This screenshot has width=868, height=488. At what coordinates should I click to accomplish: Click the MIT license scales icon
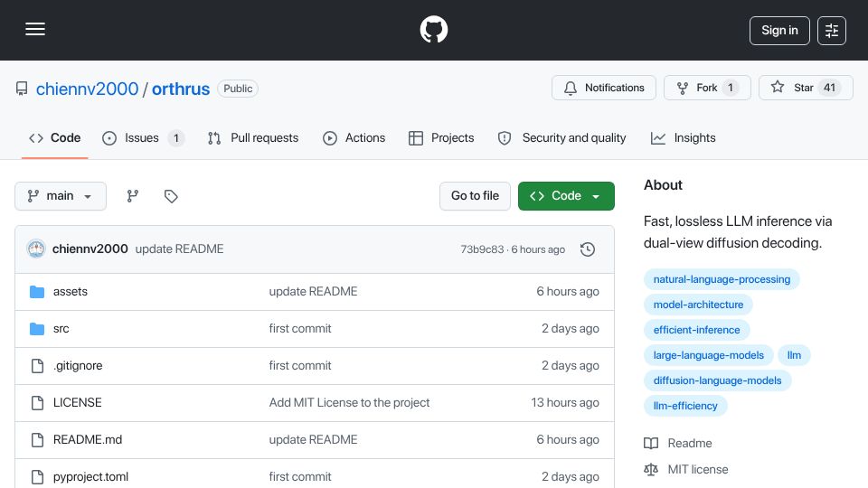651,469
